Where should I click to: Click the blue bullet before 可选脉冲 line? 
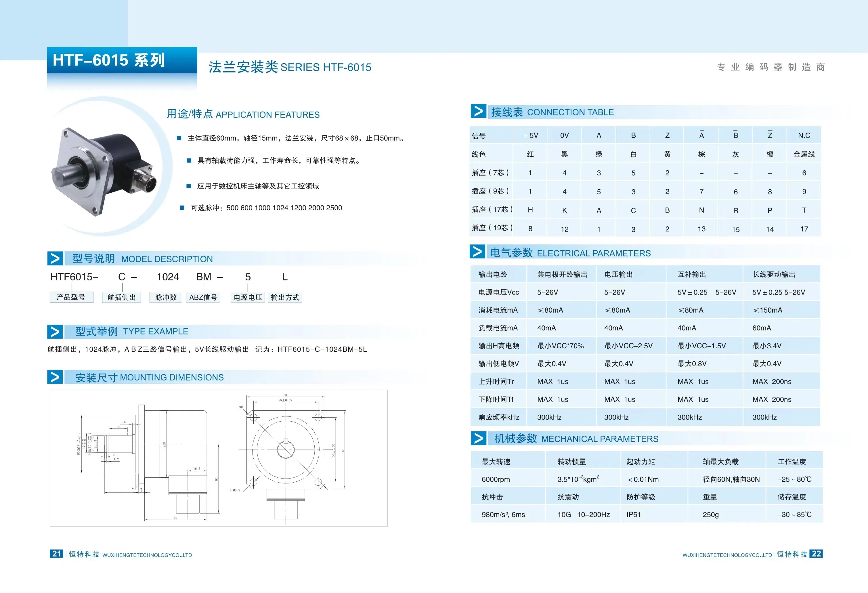182,208
